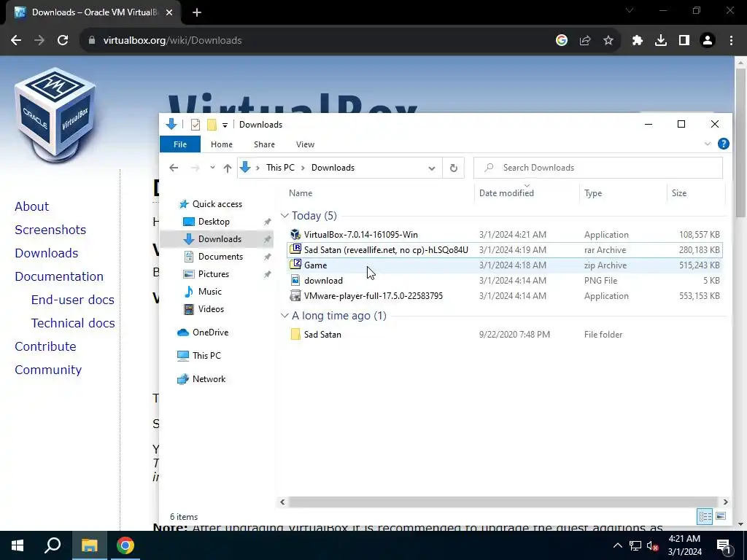Select the Sad Satan folder icon
Screen dimensions: 747x560
[x=295, y=334]
